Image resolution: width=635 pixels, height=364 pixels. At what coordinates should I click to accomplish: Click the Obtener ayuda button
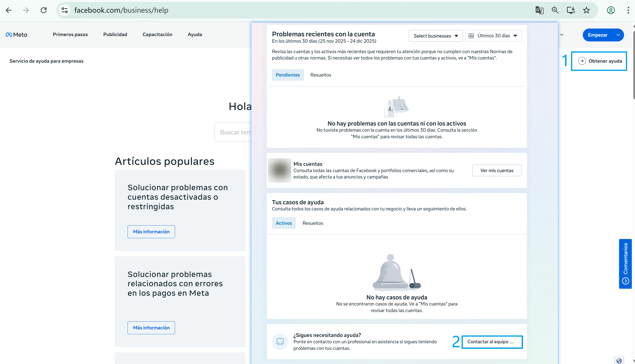[x=599, y=61]
